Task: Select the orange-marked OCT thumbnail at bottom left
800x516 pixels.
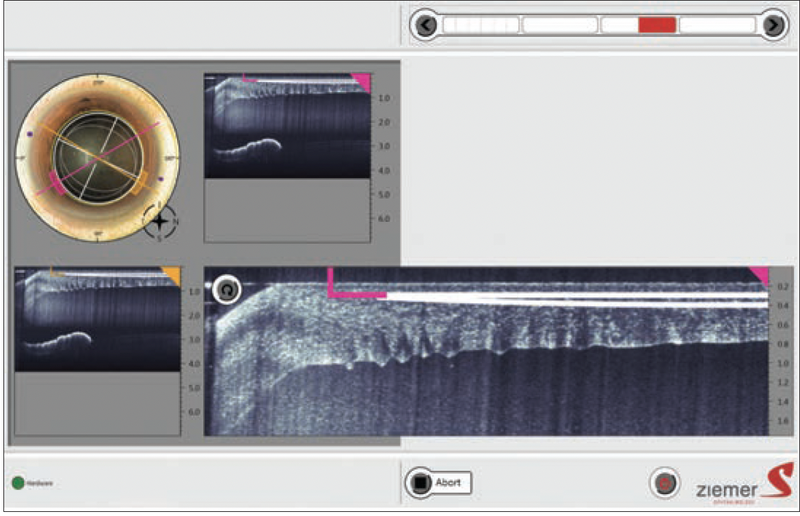Action: click(97, 318)
